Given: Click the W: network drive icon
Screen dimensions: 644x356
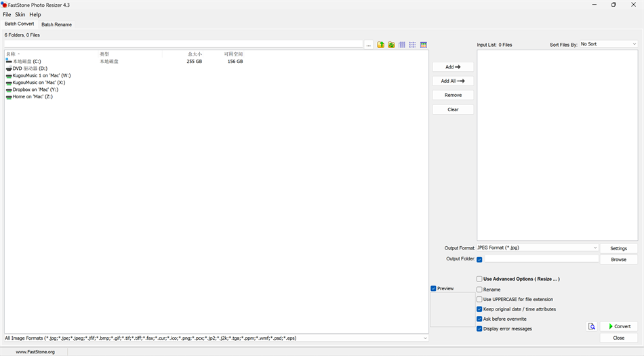Looking at the screenshot, I should (x=9, y=75).
